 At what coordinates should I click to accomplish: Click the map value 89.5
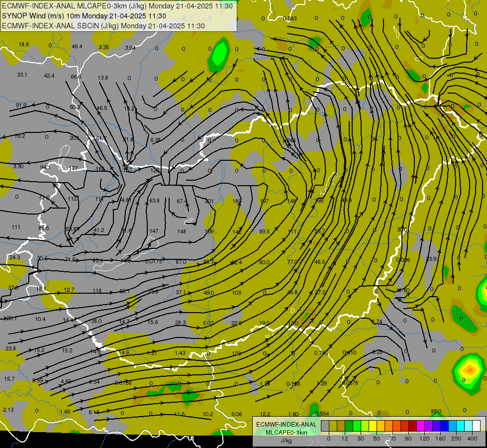264,231
